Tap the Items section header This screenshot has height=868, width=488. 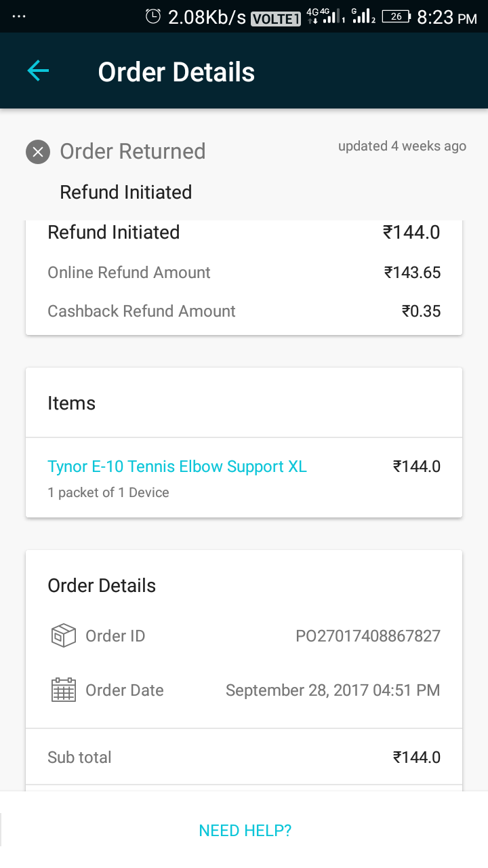coord(71,403)
